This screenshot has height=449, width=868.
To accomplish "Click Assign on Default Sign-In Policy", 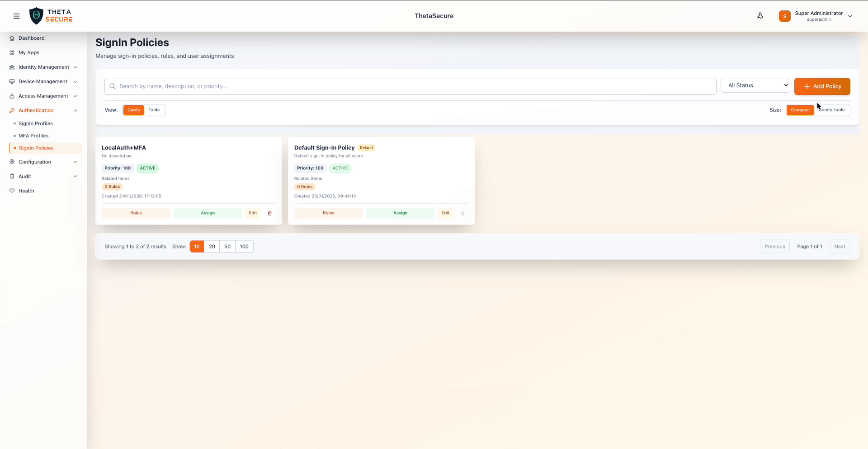I will [x=400, y=213].
